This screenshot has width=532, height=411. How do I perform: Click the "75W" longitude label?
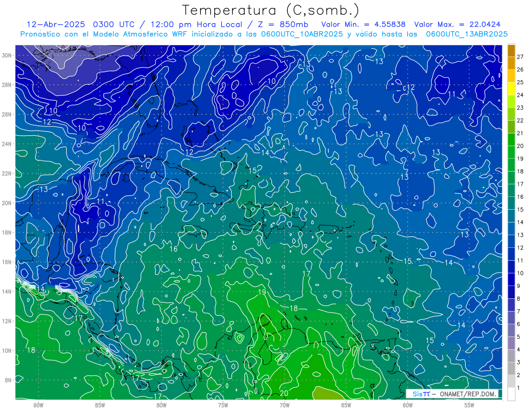[x=223, y=405]
